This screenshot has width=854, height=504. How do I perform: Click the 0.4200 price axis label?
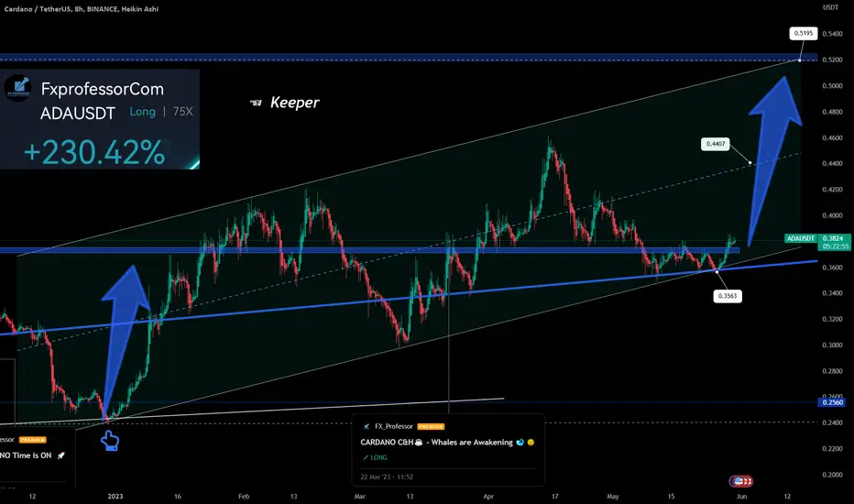pos(832,190)
